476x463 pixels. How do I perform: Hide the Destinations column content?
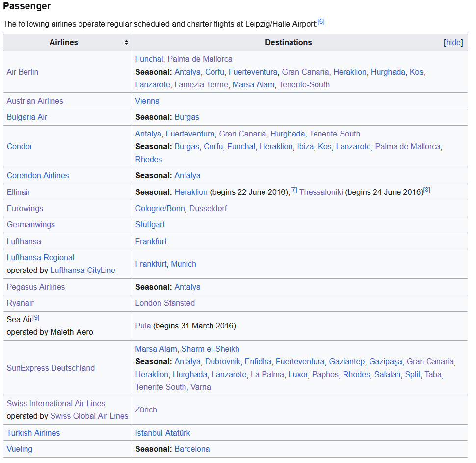pos(453,43)
